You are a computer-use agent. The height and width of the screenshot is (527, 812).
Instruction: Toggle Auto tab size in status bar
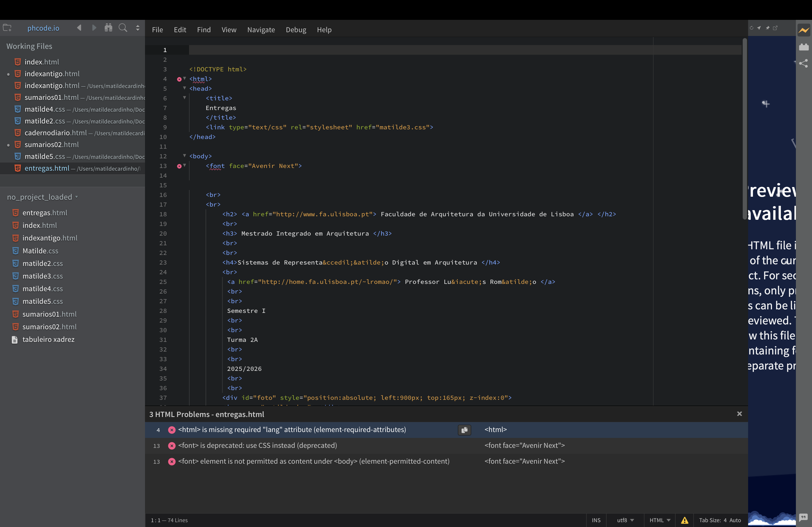(x=735, y=520)
